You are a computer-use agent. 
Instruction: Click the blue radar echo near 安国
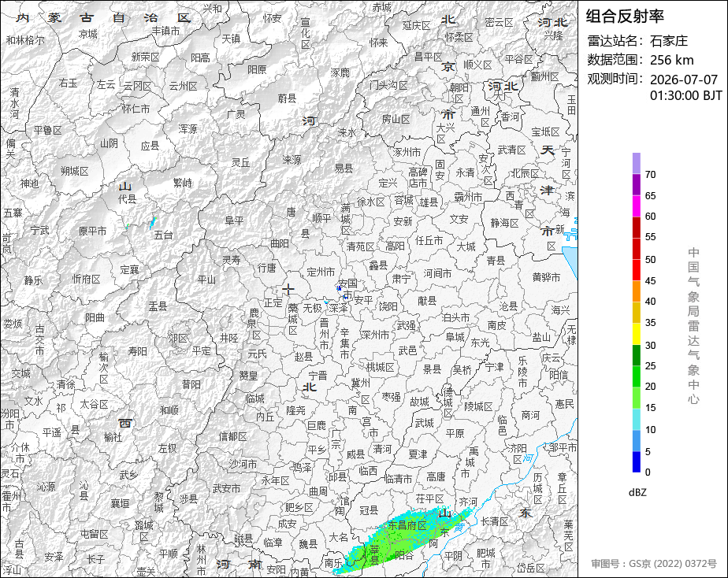339,288
